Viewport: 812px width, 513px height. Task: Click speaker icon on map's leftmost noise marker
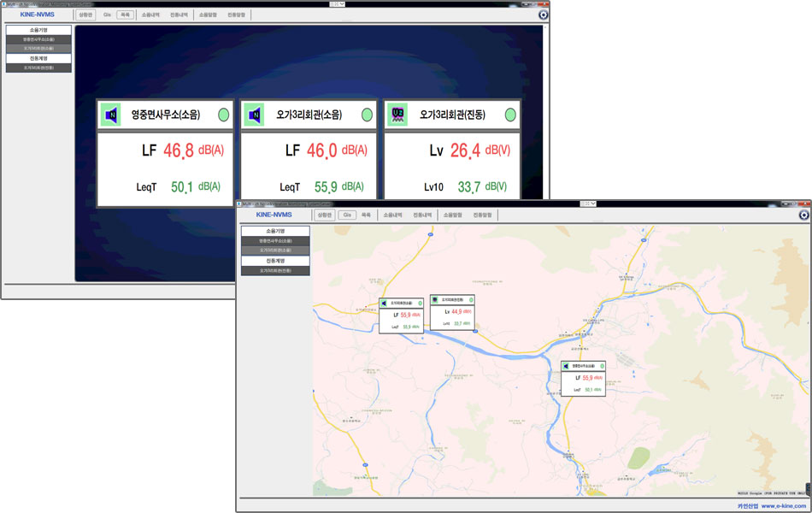pyautogui.click(x=385, y=303)
